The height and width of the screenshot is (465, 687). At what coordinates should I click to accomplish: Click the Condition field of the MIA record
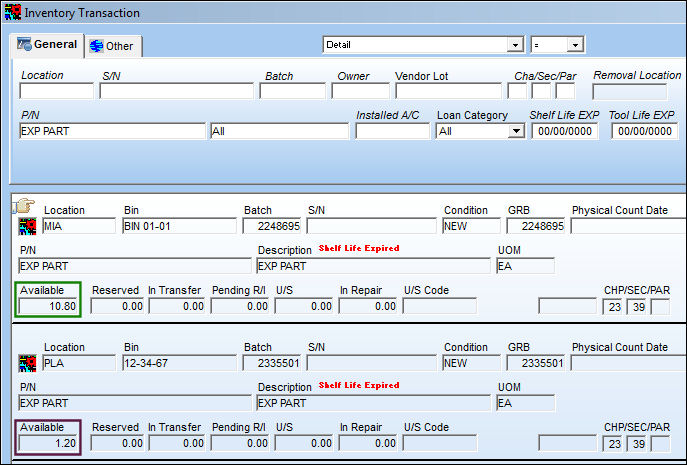tap(471, 226)
